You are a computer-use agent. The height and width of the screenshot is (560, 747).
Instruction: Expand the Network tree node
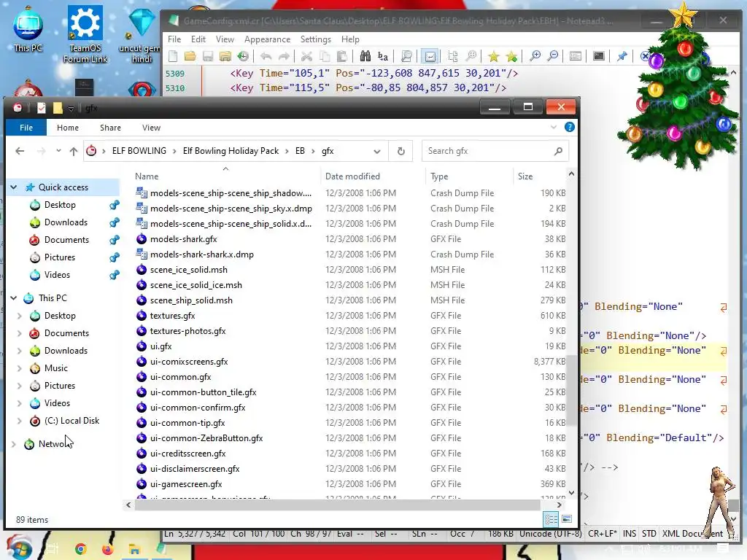coord(14,444)
